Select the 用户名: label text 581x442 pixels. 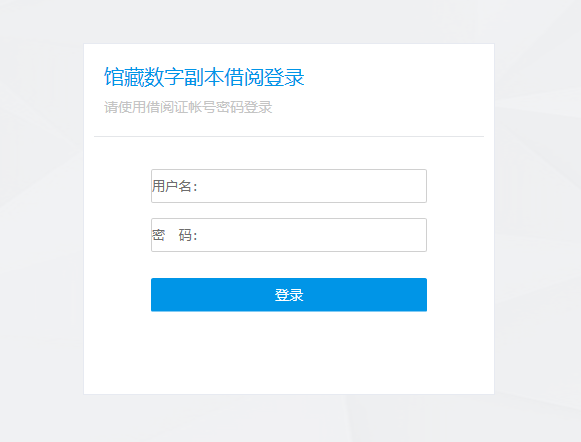[x=175, y=186]
